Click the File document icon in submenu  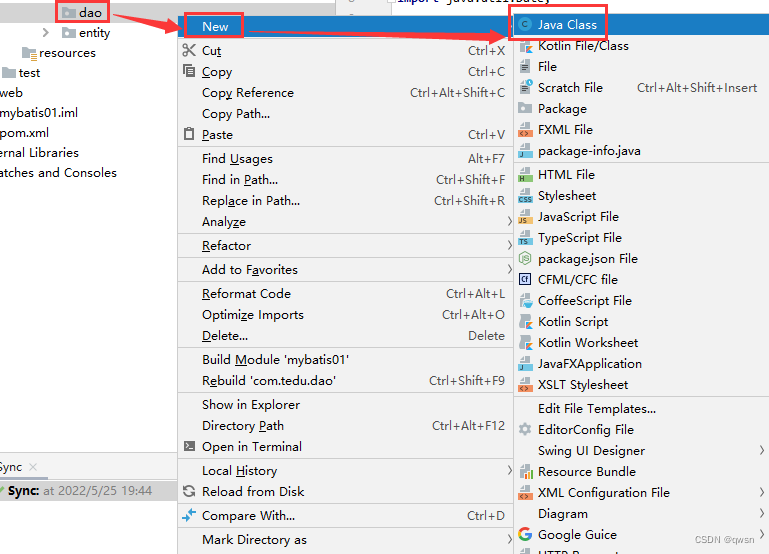point(525,67)
